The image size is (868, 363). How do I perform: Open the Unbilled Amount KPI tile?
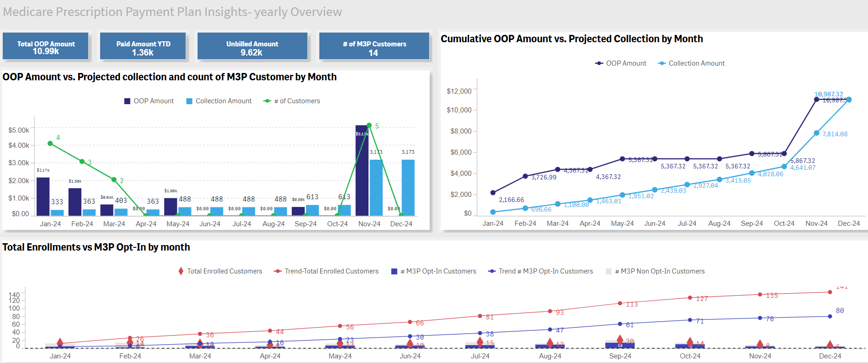click(252, 46)
